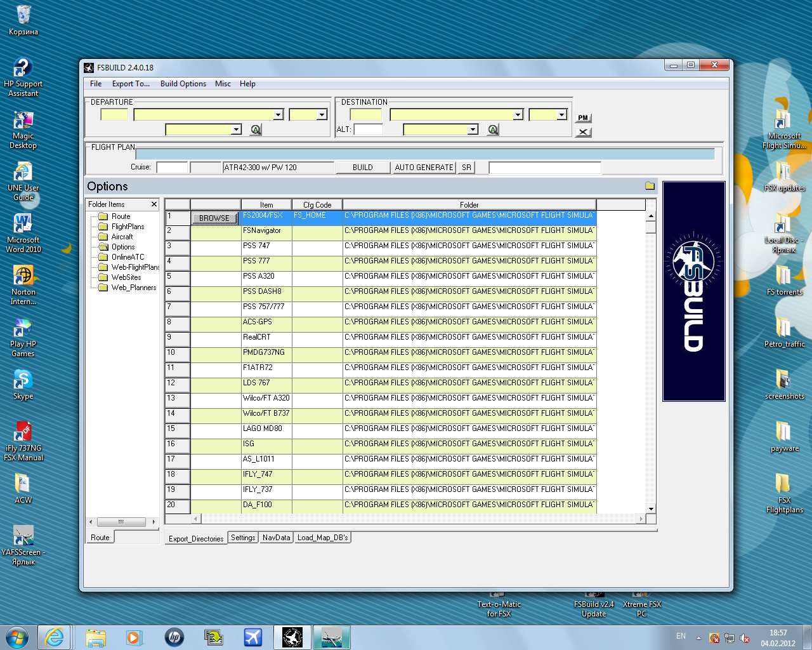812x650 pixels.
Task: Click the scroll down arrow of the table
Action: pyautogui.click(x=651, y=509)
